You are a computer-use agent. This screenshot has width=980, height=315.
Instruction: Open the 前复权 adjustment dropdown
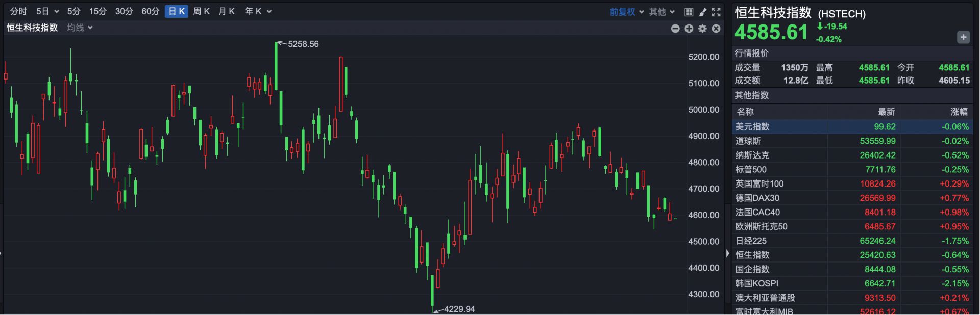[627, 12]
